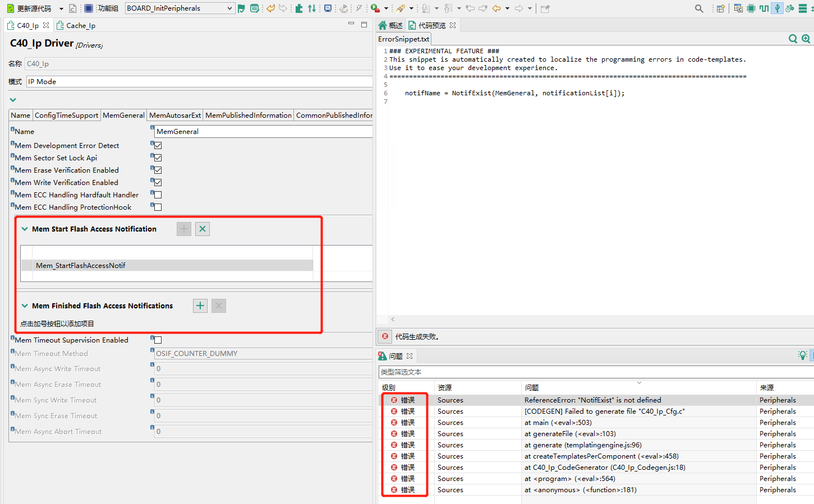Remove the Mem_StartFlashAccessNotif entry with X button
This screenshot has width=814, height=504.
[203, 229]
